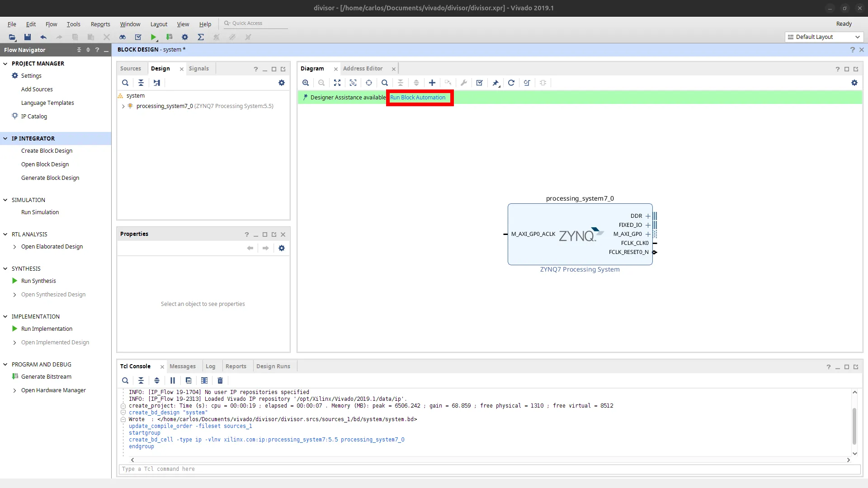868x488 pixels.
Task: Click the binoculars Find icon
Action: [x=123, y=37]
